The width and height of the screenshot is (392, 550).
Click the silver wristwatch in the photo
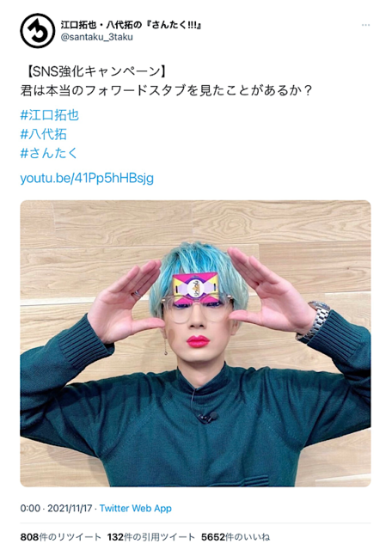coord(316,321)
